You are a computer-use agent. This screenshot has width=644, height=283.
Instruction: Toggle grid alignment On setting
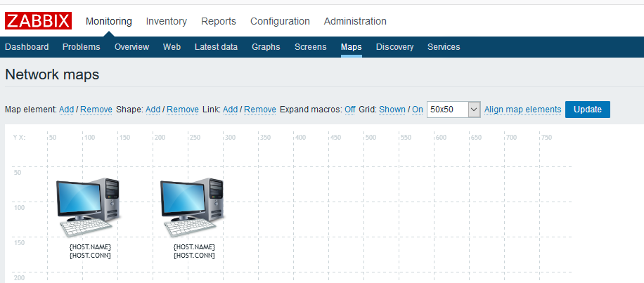tap(418, 110)
